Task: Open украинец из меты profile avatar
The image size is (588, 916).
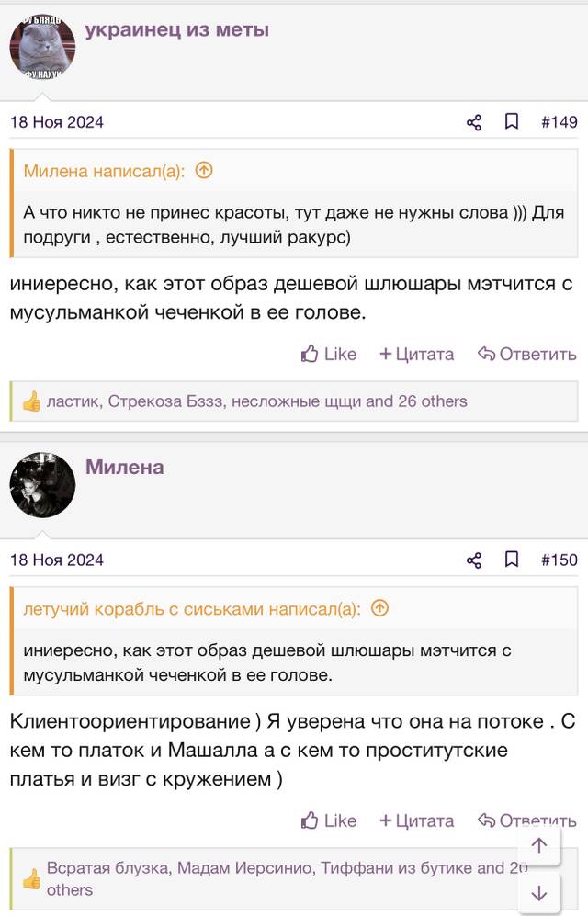Action: click(42, 48)
